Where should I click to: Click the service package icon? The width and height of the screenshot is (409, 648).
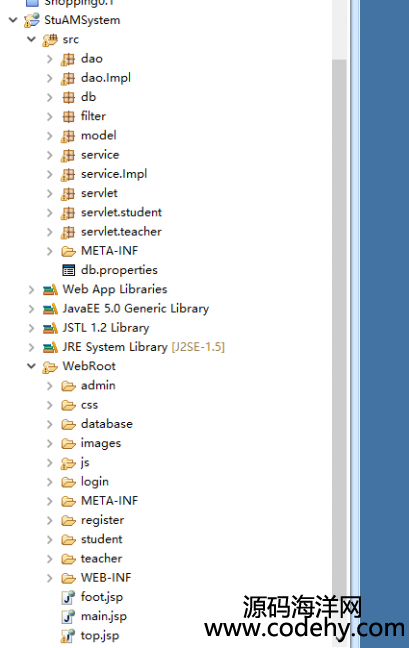pos(68,155)
